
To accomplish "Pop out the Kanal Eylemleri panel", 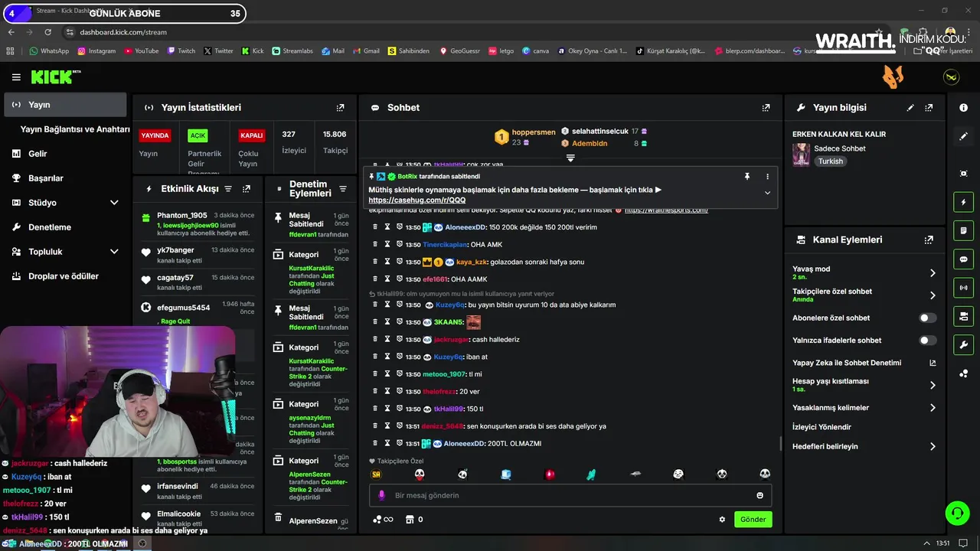I will tap(929, 240).
